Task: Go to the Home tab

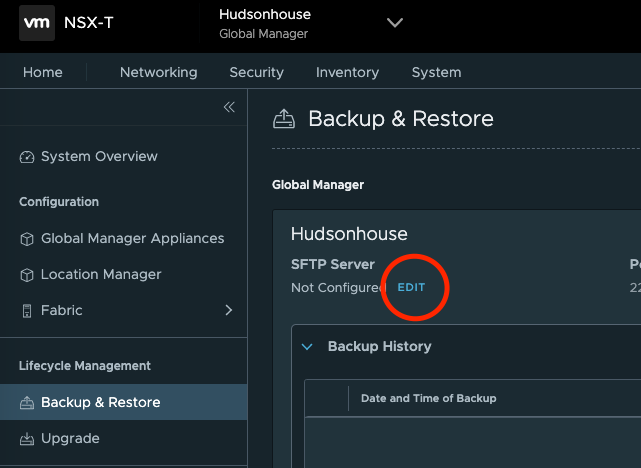Action: [x=43, y=72]
